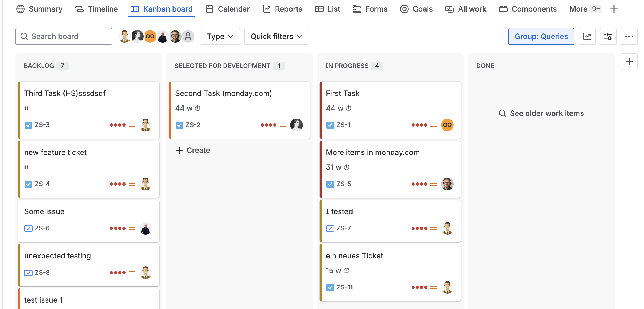Expand the More 9+ views menu
The image size is (644, 309).
[585, 9]
